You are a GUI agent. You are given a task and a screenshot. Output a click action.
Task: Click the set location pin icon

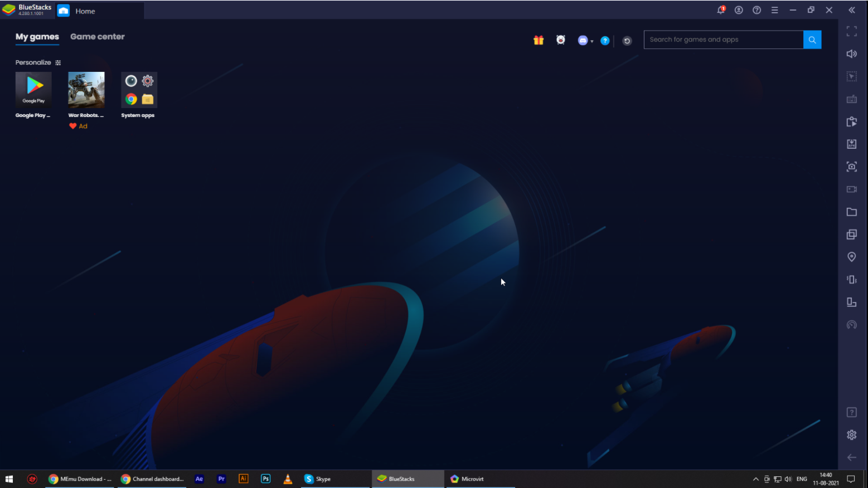851,257
